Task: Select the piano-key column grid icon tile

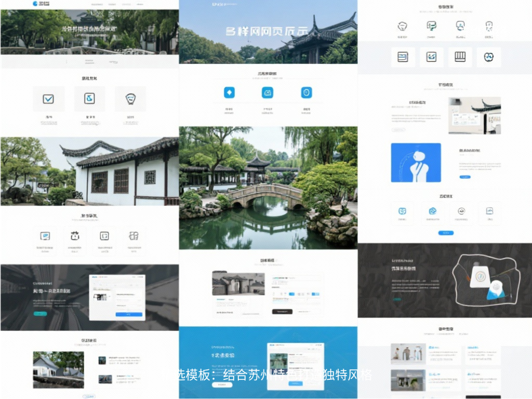Action: point(460,57)
